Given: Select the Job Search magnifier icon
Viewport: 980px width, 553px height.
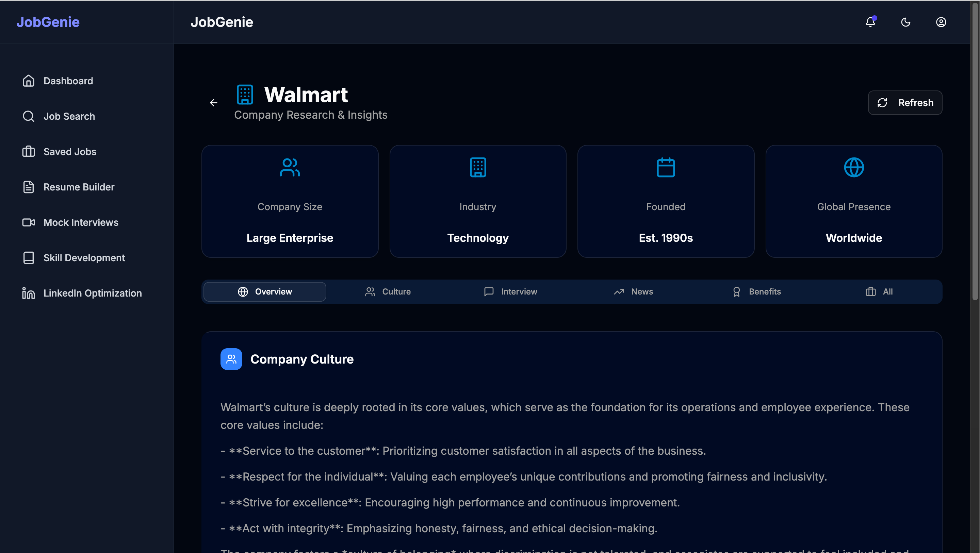Looking at the screenshot, I should (x=29, y=116).
